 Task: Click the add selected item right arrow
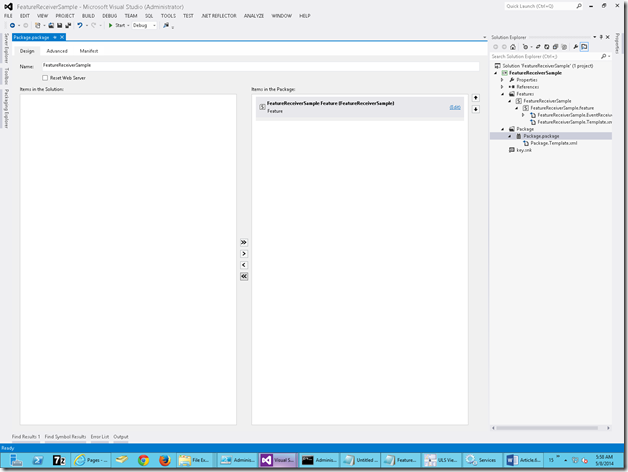click(244, 254)
